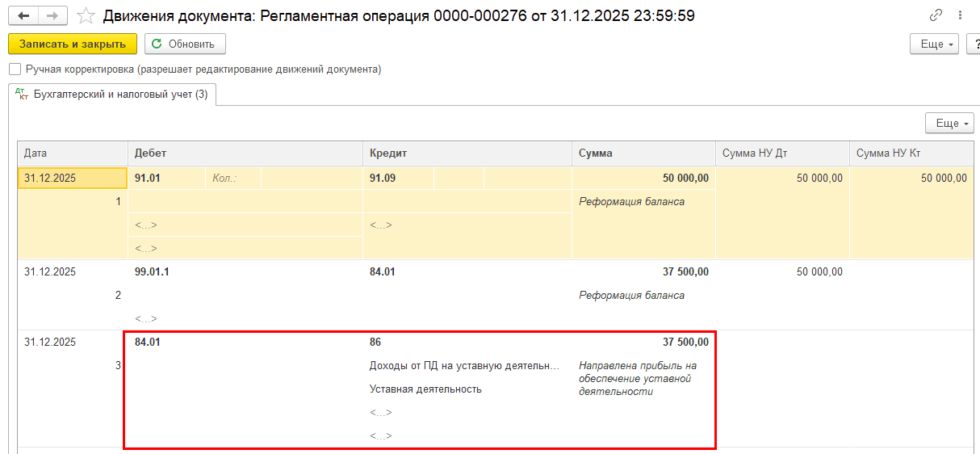980x454 pixels.
Task: Open the top Еще dropdown near help
Action: tap(934, 44)
